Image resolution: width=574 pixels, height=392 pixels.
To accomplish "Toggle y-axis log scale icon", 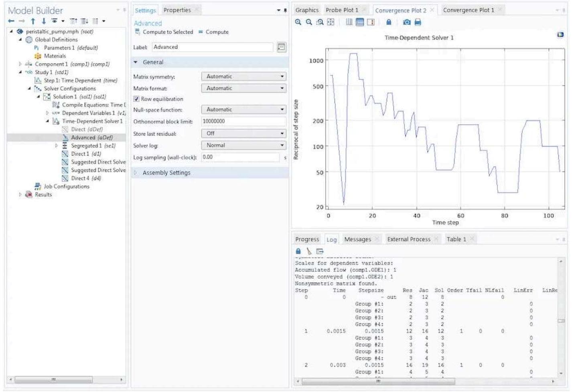I will coord(360,22).
